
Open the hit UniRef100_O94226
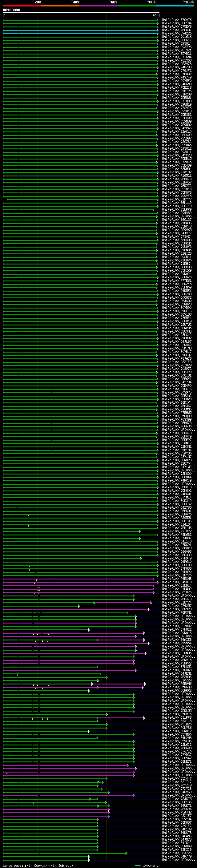coord(177,33)
